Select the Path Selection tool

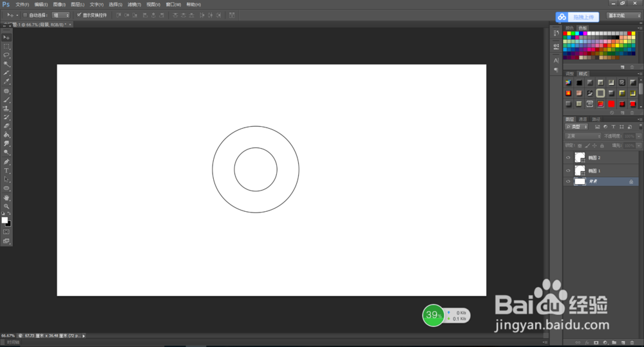point(6,180)
